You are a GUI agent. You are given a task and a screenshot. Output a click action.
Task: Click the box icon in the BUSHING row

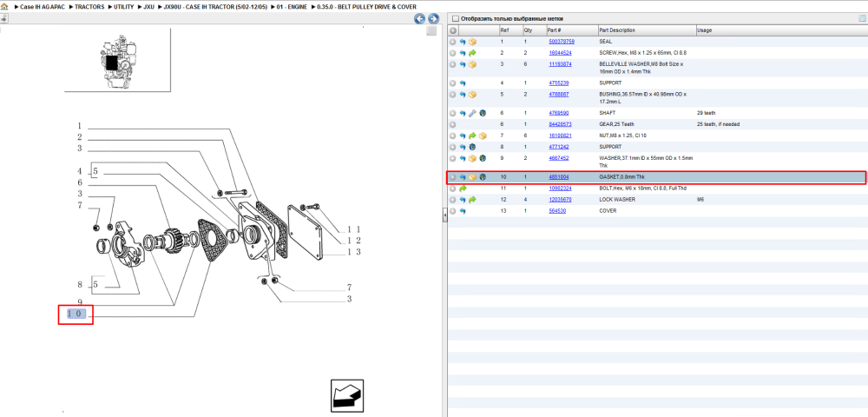(472, 95)
